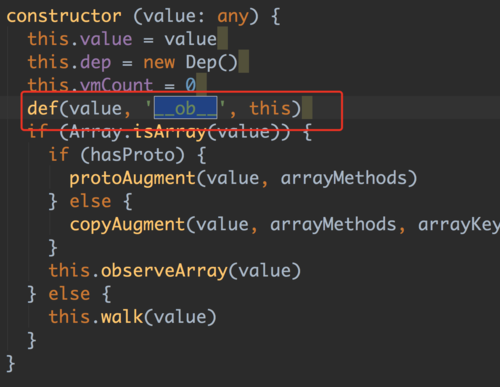Click 'this.vmCount' property
This screenshot has width=500, height=387.
point(90,85)
